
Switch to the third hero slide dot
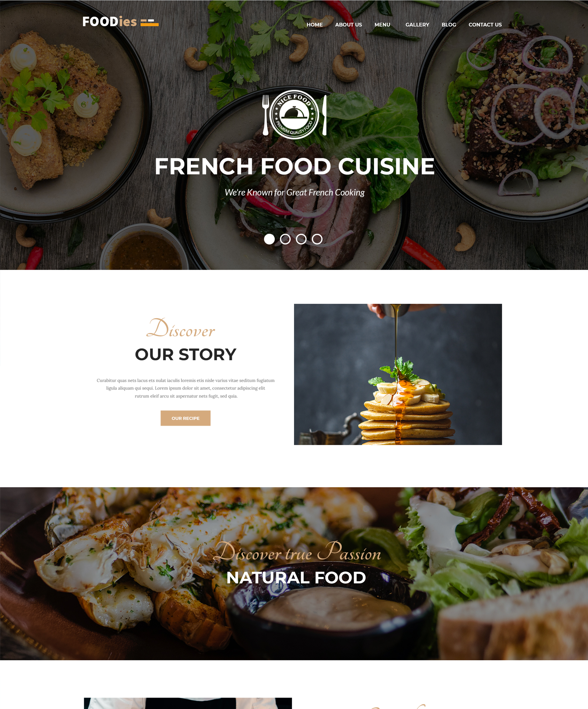301,239
